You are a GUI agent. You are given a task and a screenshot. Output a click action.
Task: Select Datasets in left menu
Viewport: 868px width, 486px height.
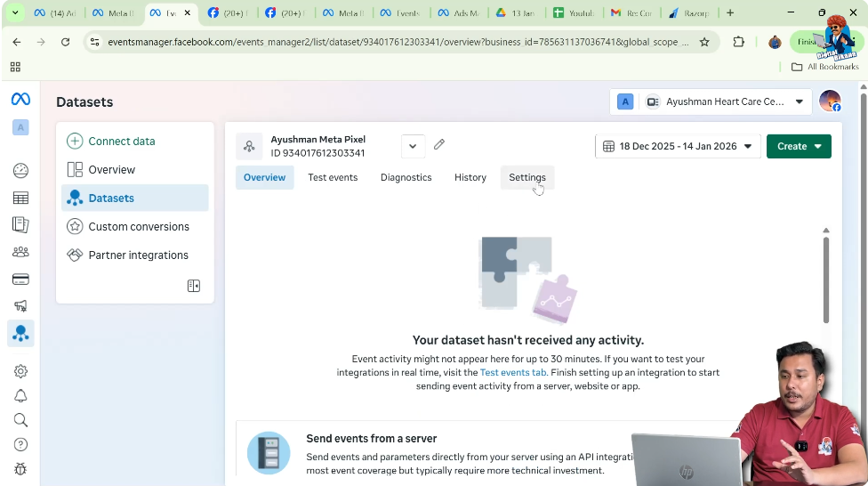pos(135,198)
